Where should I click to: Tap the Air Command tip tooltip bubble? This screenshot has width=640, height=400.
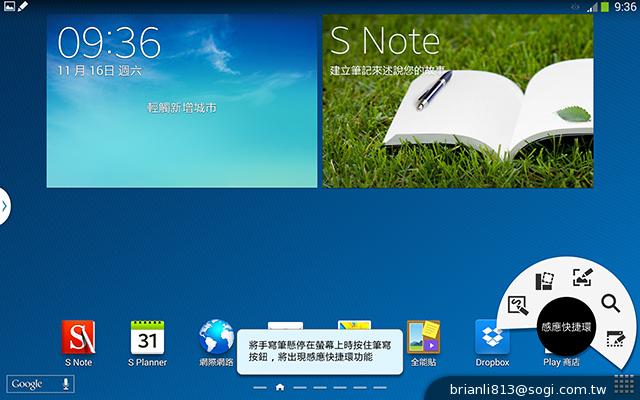coord(320,351)
